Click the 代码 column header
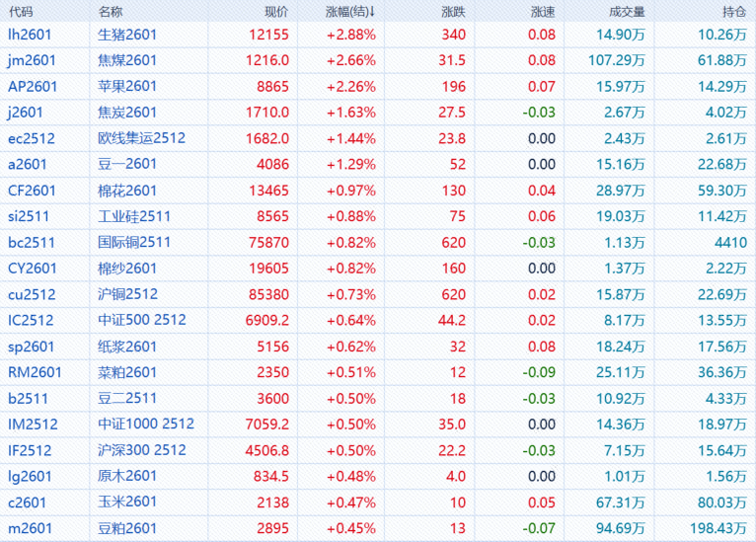756x542 pixels. point(21,11)
